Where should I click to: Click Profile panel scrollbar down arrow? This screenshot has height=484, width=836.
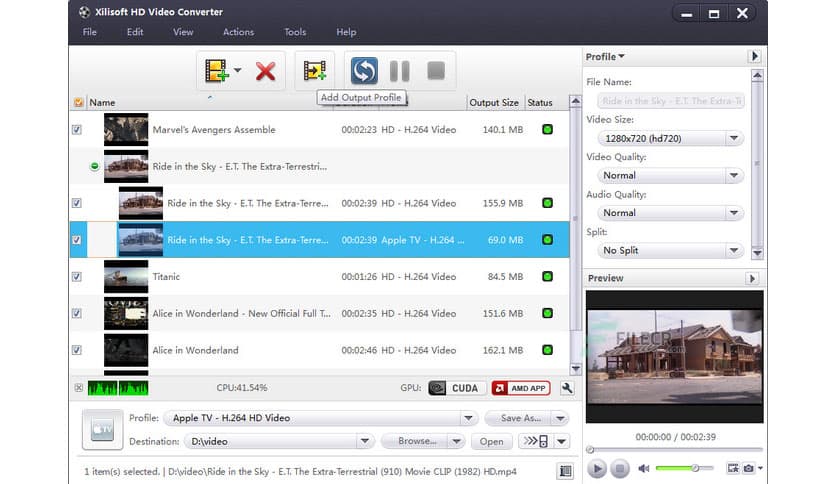pos(757,253)
